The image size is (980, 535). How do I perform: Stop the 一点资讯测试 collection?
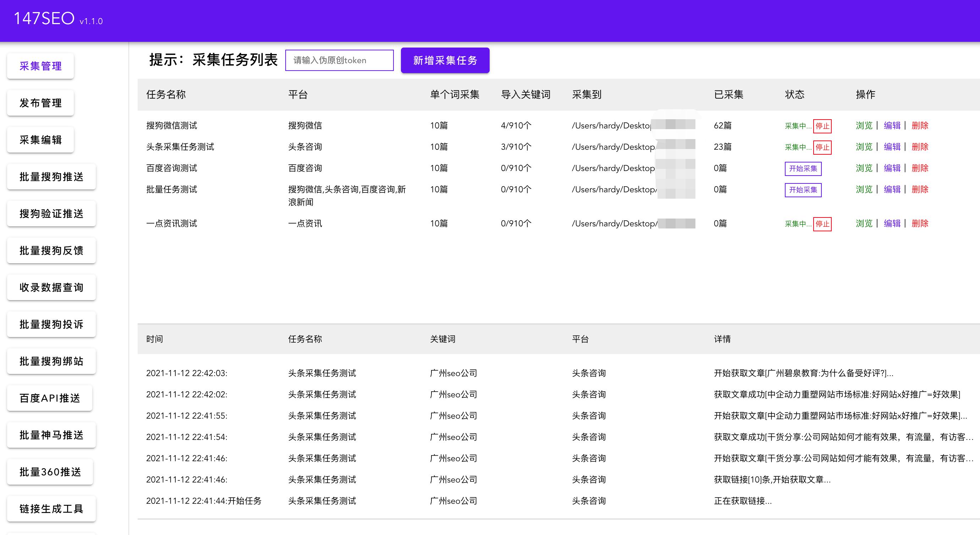tap(822, 225)
